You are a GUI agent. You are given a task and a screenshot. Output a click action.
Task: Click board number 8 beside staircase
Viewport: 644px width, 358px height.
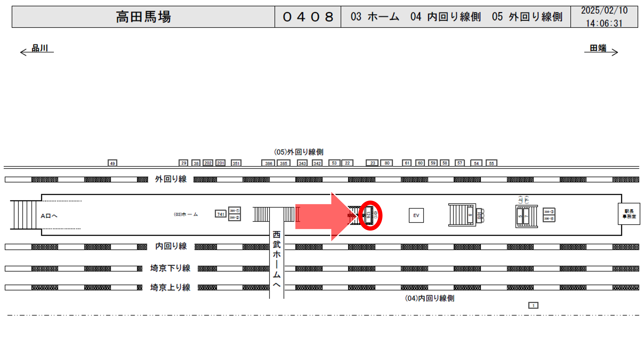(470, 215)
